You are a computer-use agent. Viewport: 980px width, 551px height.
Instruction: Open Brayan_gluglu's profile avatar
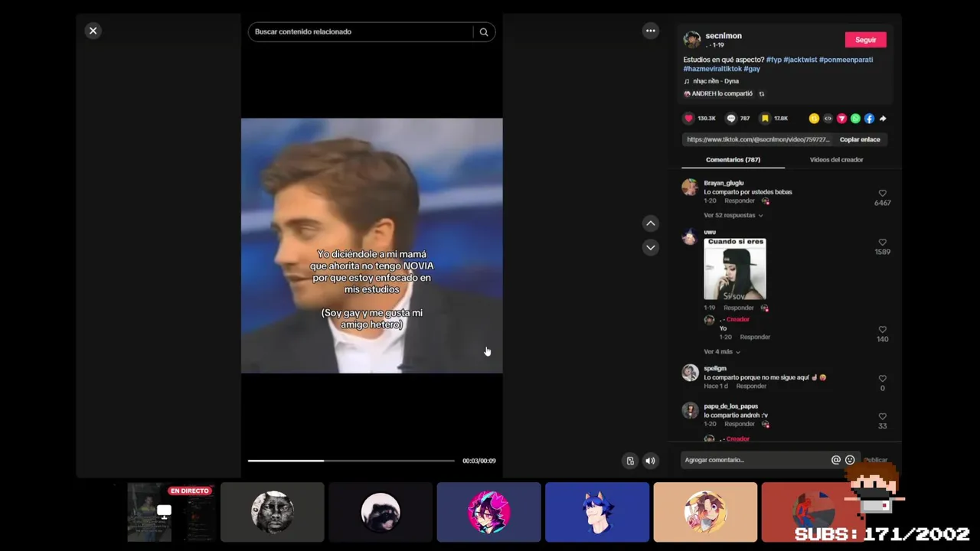690,187
